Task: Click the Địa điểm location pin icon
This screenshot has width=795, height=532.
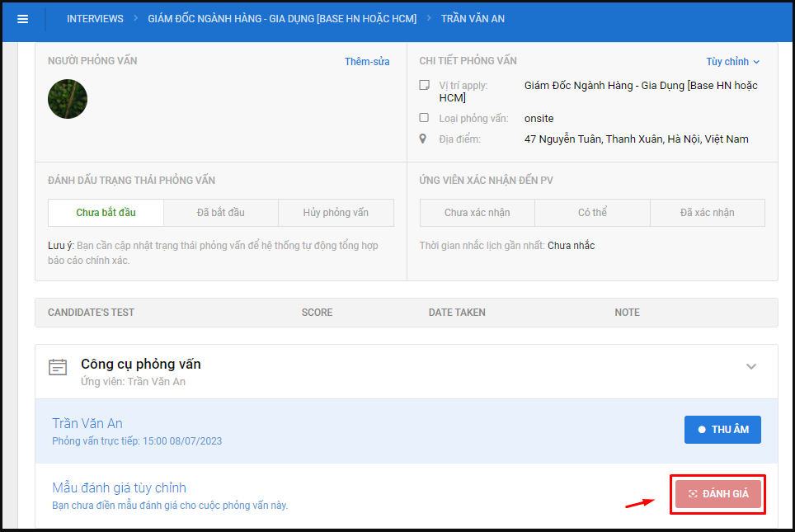Action: tap(423, 139)
